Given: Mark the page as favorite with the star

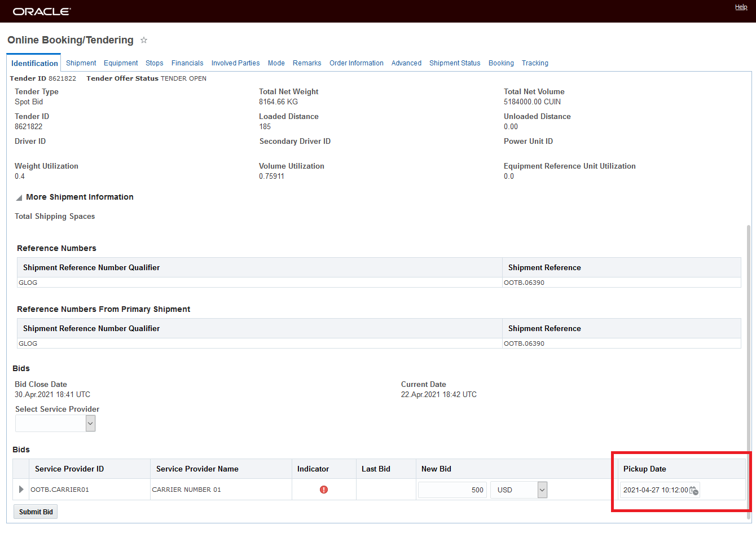Looking at the screenshot, I should [x=144, y=40].
